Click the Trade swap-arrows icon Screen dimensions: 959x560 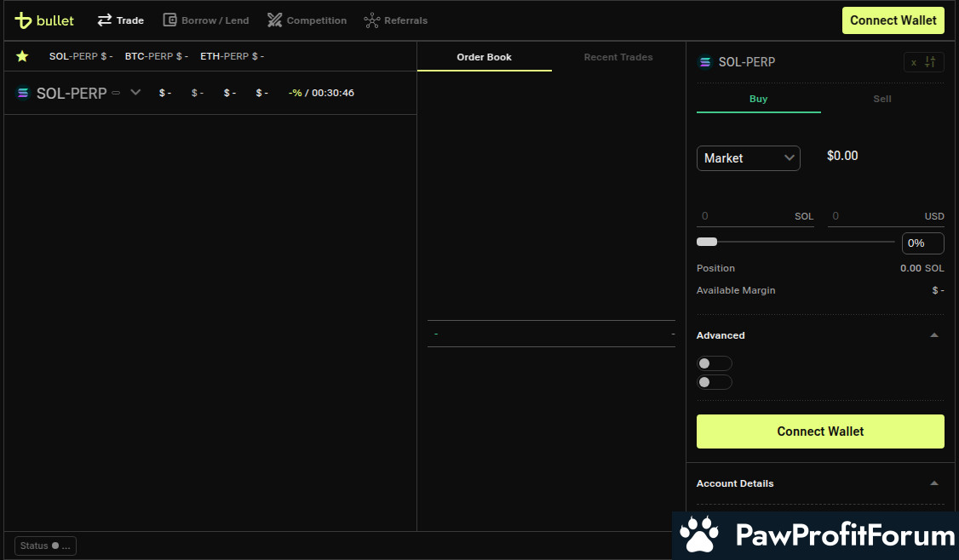[x=105, y=20]
